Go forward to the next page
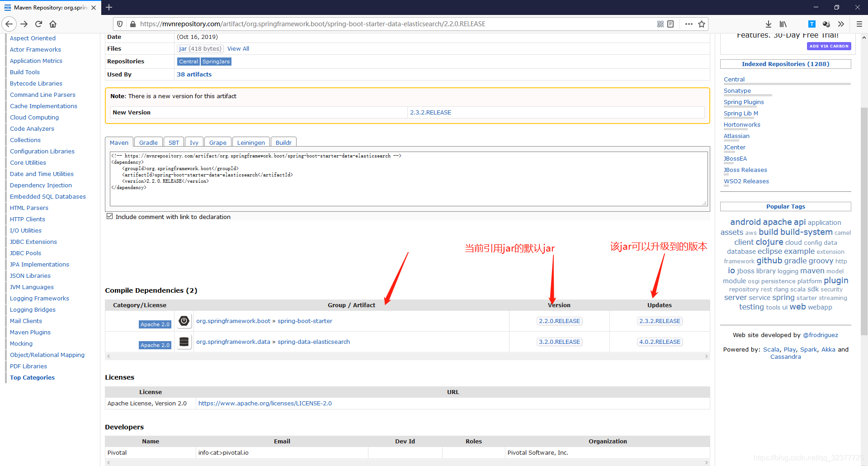Image resolution: width=868 pixels, height=466 pixels. [24, 24]
